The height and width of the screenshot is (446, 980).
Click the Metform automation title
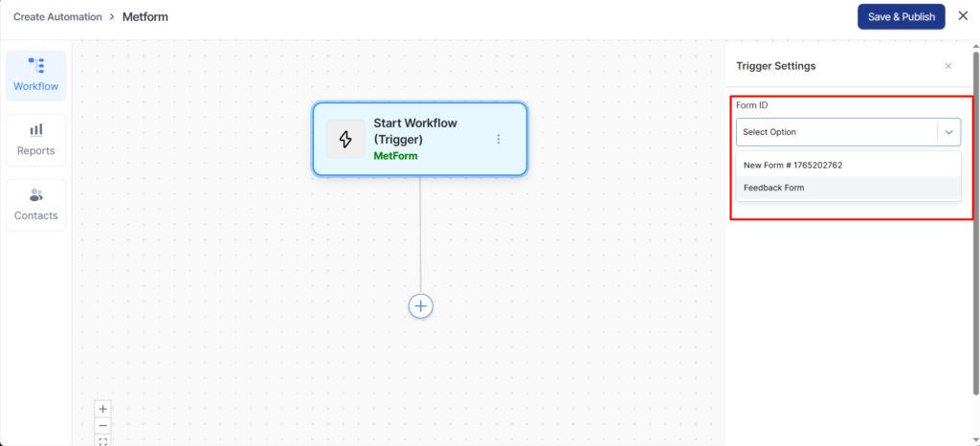145,16
